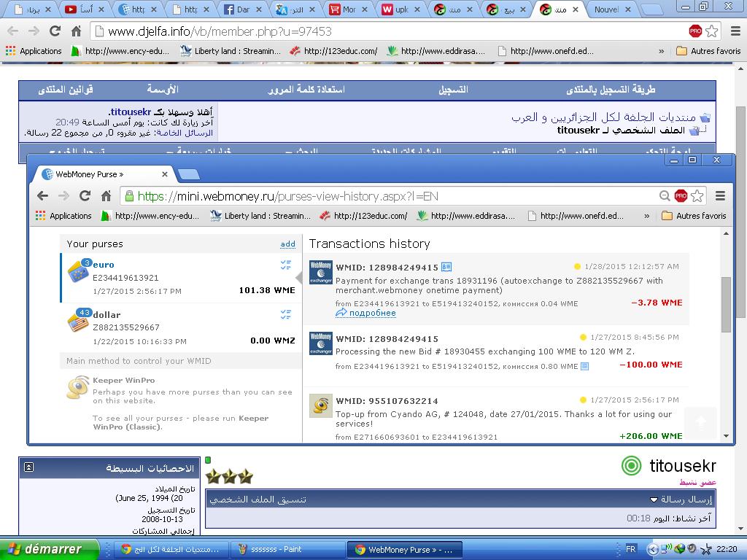Star the djelfa.info page as a bookmark

pos(712,31)
